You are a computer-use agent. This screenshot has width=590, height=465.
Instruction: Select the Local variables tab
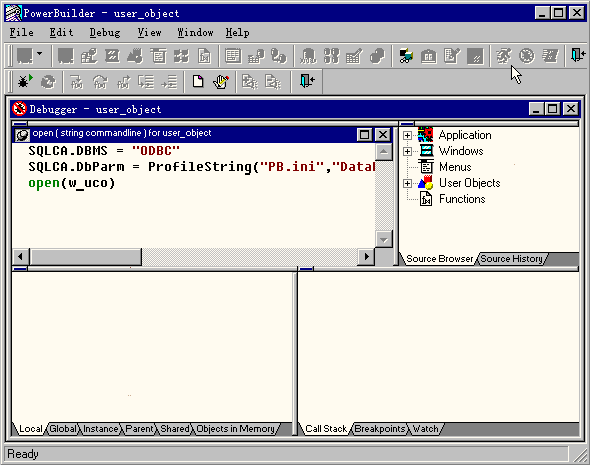(30, 429)
